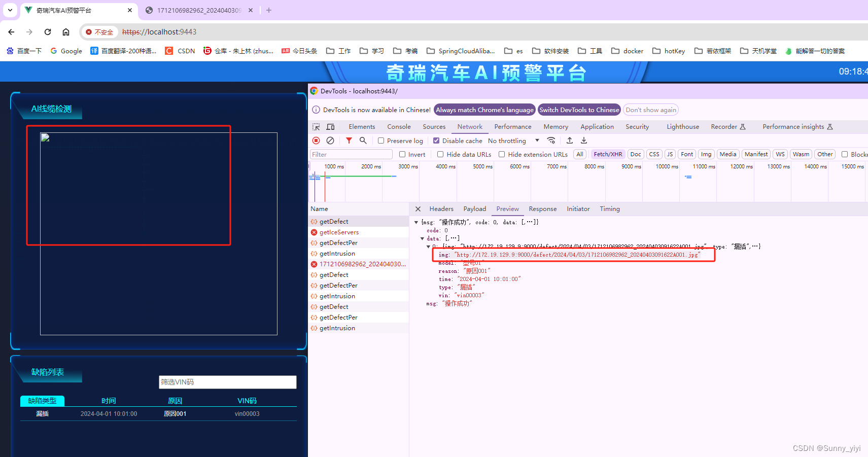Open network conditions wifi icon
868x457 pixels.
(x=551, y=140)
